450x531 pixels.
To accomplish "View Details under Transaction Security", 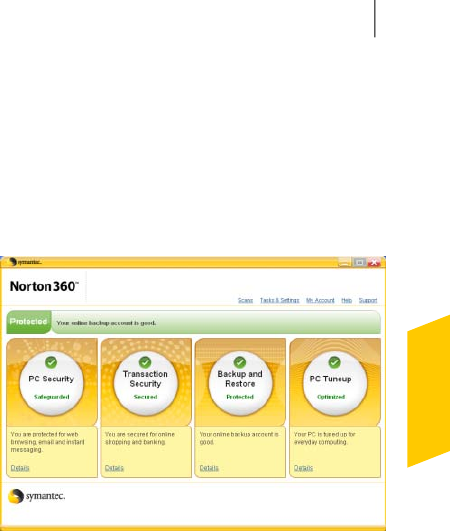I will (114, 468).
